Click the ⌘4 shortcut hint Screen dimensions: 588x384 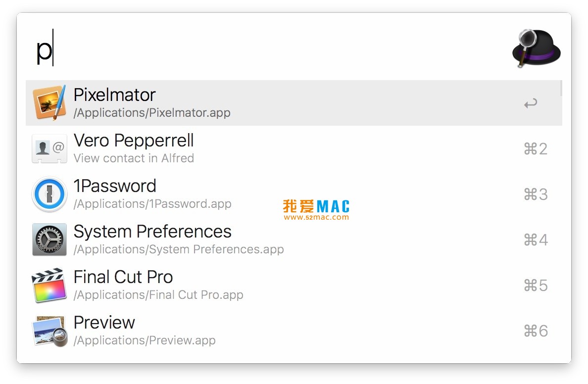click(536, 240)
